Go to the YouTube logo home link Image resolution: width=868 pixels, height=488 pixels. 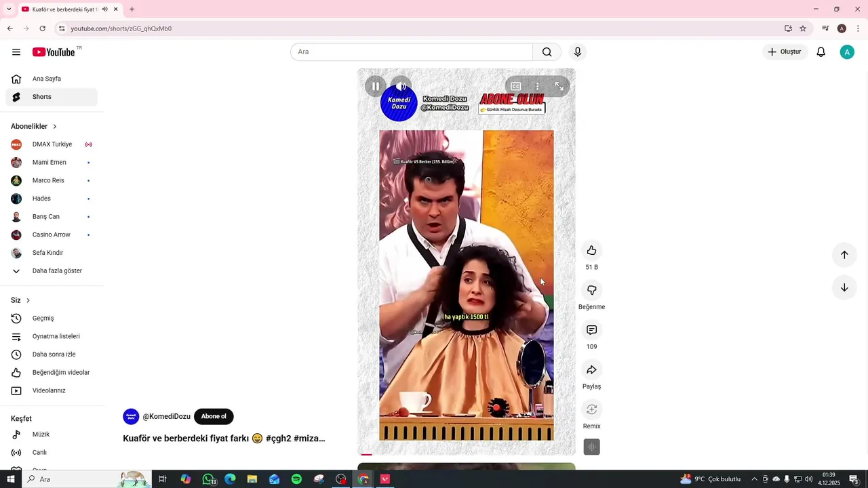coord(54,52)
